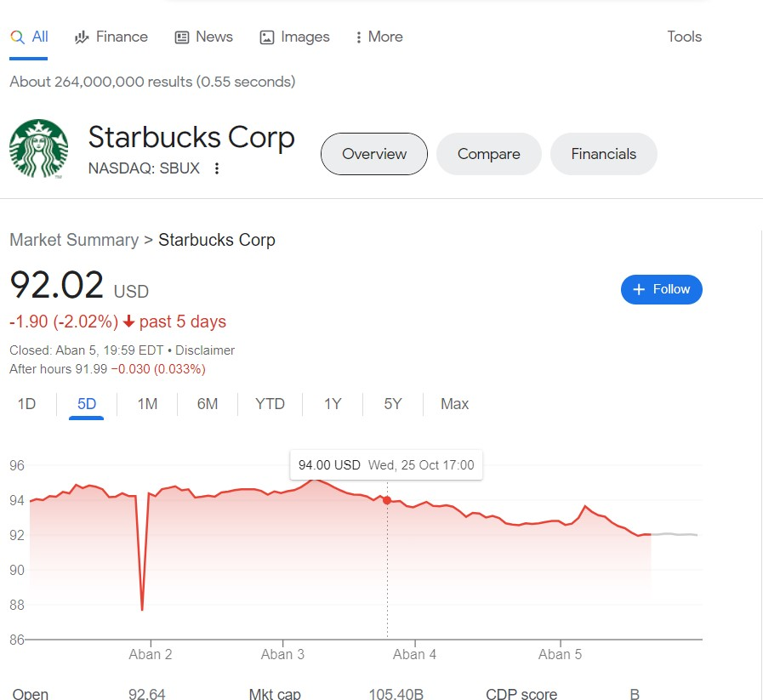Open the Tools dropdown
The width and height of the screenshot is (763, 700).
pos(684,37)
